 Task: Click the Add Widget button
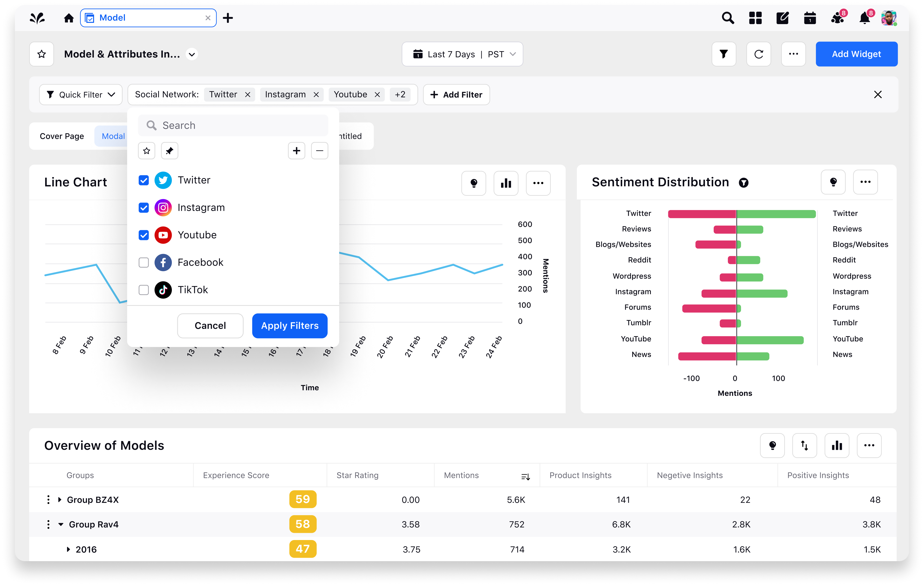856,54
